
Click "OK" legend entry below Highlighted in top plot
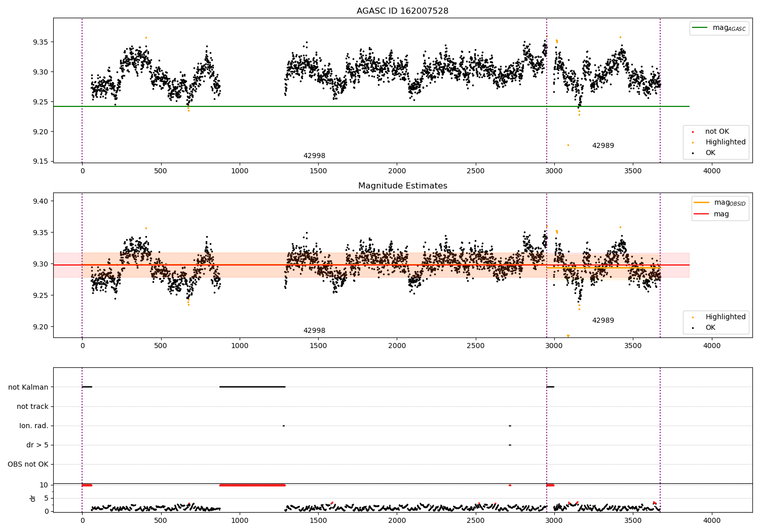(710, 153)
